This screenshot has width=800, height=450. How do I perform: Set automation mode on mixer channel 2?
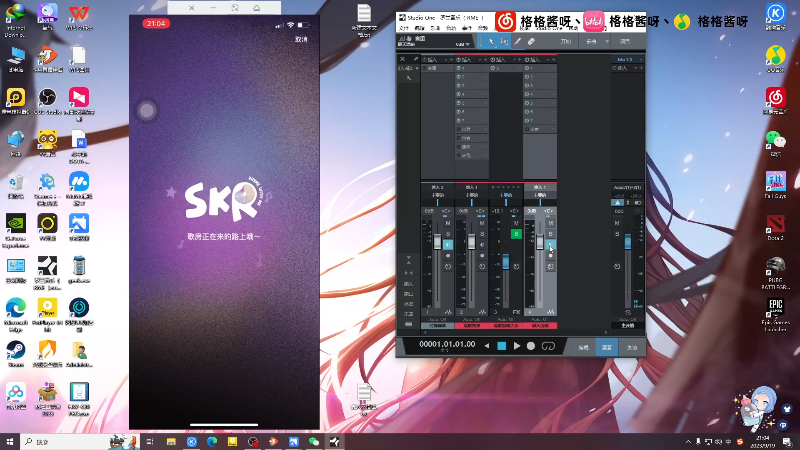pyautogui.click(x=471, y=319)
